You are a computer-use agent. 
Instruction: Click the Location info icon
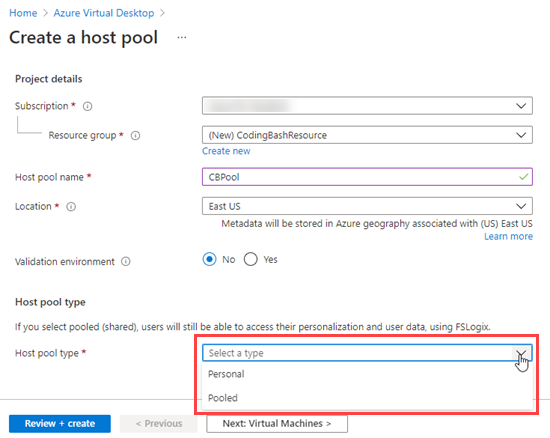pos(71,207)
